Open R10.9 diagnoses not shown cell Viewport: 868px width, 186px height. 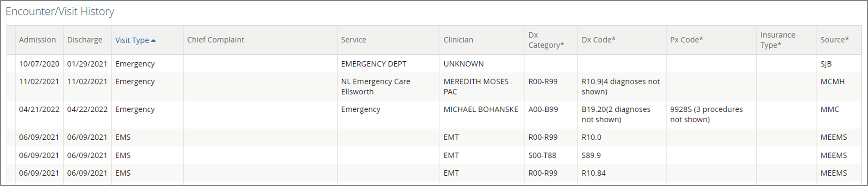point(620,86)
